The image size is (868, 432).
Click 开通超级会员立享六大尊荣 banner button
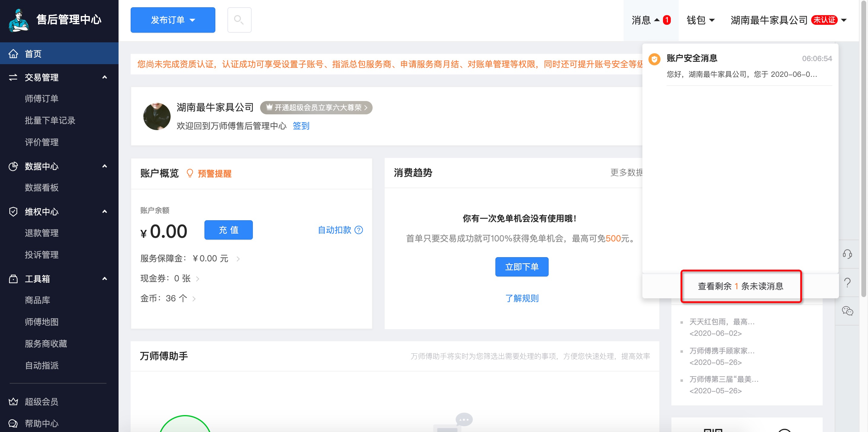coord(316,107)
